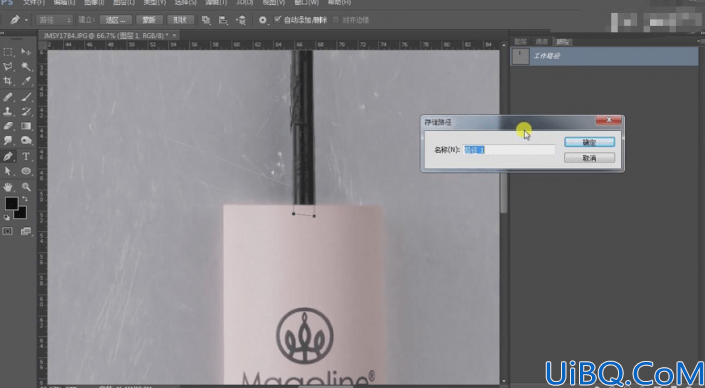Select the Clone Stamp tool
Image resolution: width=705 pixels, height=388 pixels.
(8, 111)
